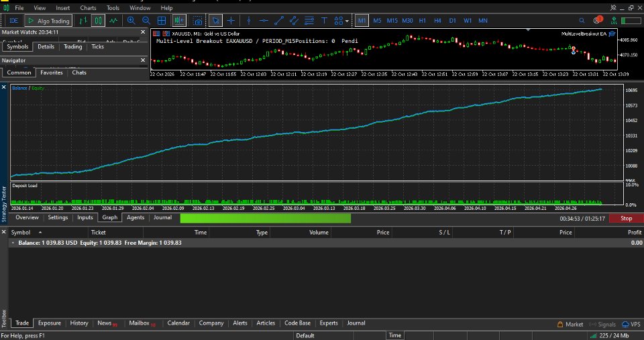Click MultiLevelBreakout EA icon on chart
The width and height of the screenshot is (644, 340).
point(612,34)
